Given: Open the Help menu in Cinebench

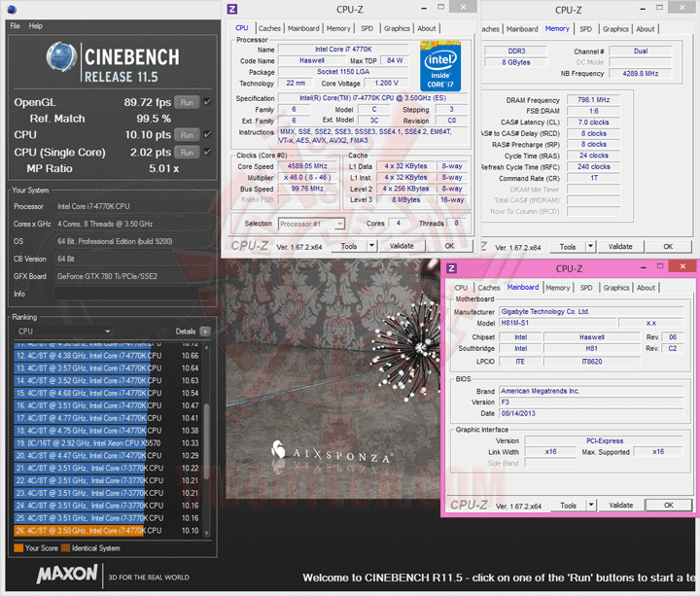Looking at the screenshot, I should tap(36, 26).
